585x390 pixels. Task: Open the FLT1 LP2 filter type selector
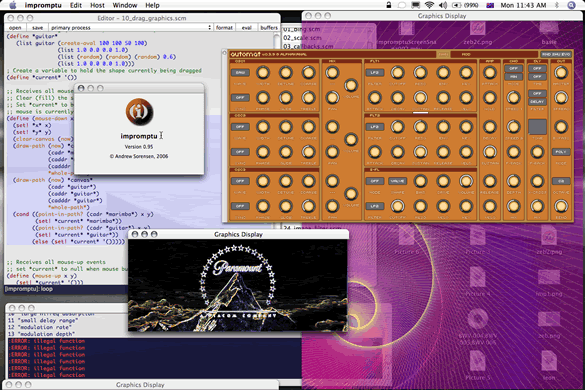(375, 73)
